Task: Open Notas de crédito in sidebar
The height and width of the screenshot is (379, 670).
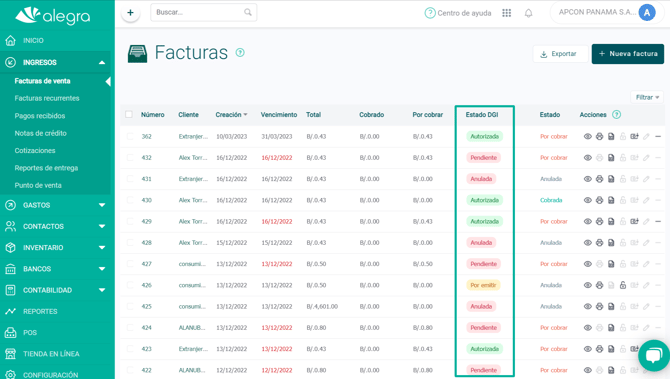Action: tap(41, 133)
